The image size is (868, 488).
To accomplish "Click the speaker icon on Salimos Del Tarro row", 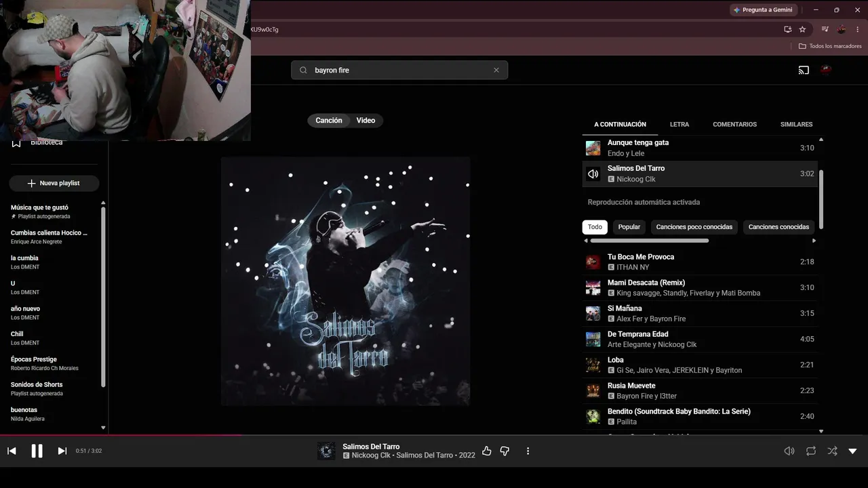I will pyautogui.click(x=593, y=174).
